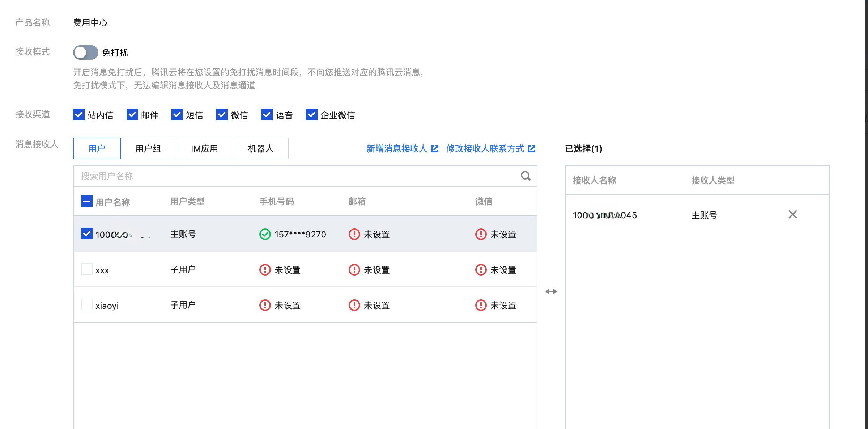Uncheck the 站内信 channel checkbox
This screenshot has width=868, height=429.
pyautogui.click(x=79, y=115)
